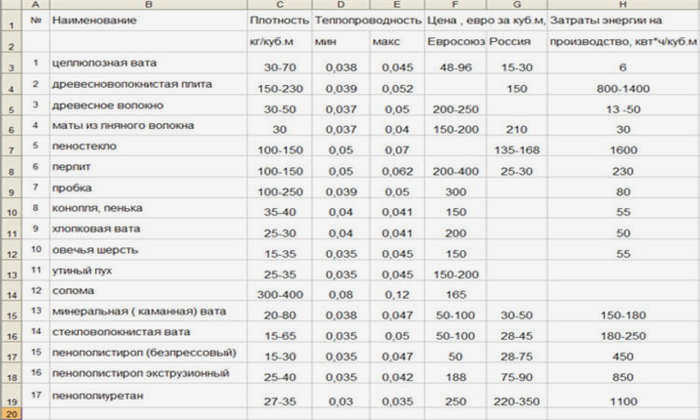Click the 'пробка' name cell
Screen dimensions: 700x420
[149, 188]
